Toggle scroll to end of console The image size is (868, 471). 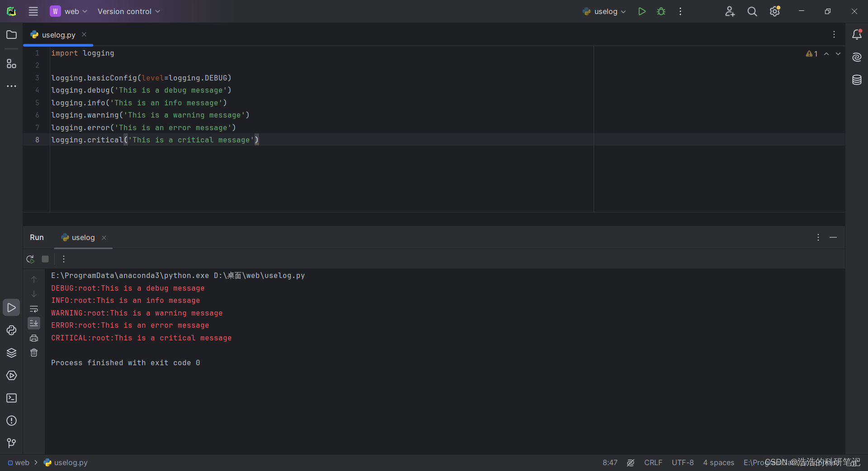[x=34, y=323]
